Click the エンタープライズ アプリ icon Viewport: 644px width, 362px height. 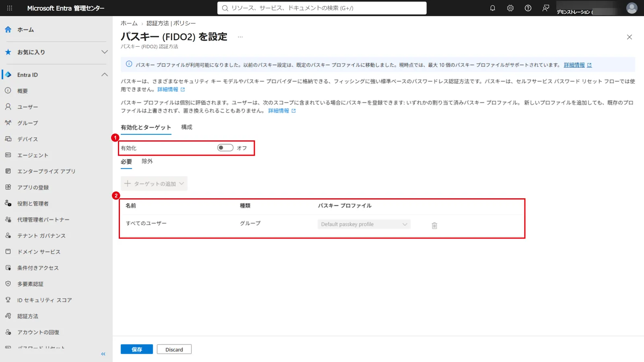(x=8, y=171)
